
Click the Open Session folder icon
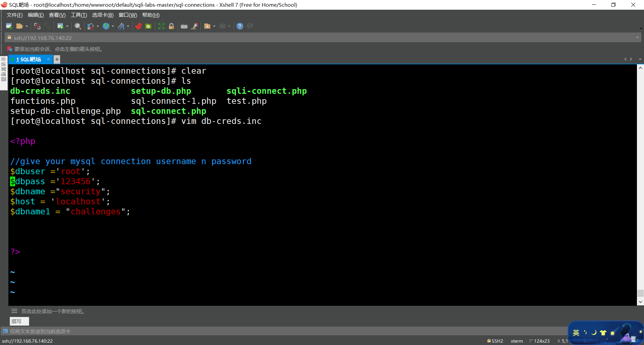click(x=19, y=26)
